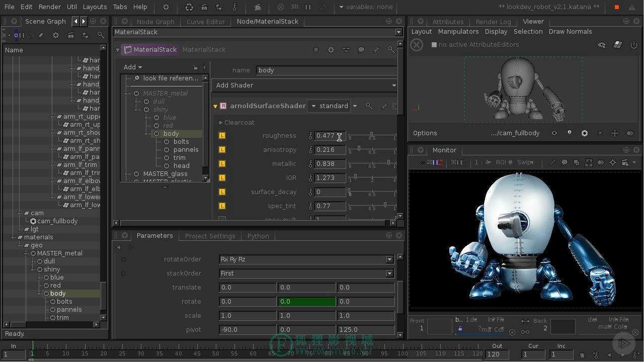The image size is (644, 362).
Task: Open the Add menu in the material list
Action: (133, 67)
